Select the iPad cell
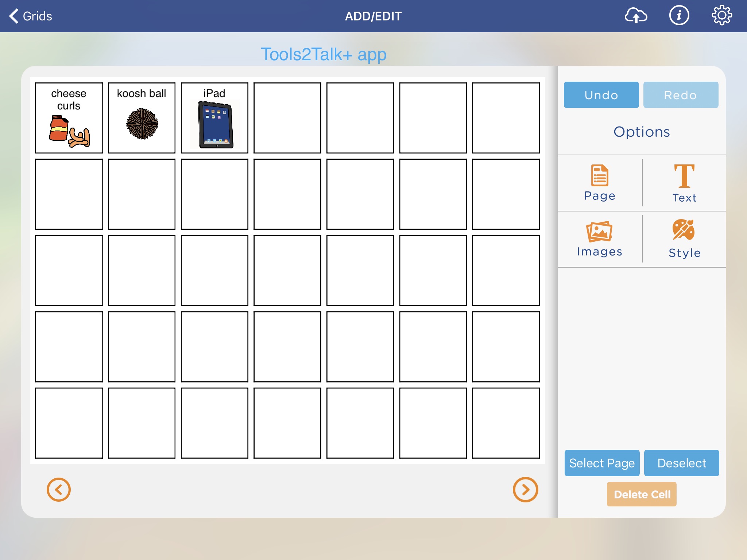The image size is (747, 560). (x=214, y=118)
